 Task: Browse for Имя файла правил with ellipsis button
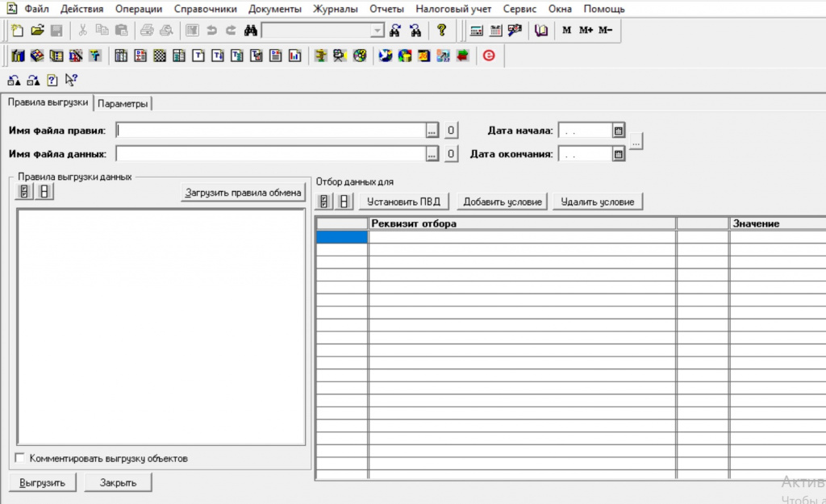(432, 131)
